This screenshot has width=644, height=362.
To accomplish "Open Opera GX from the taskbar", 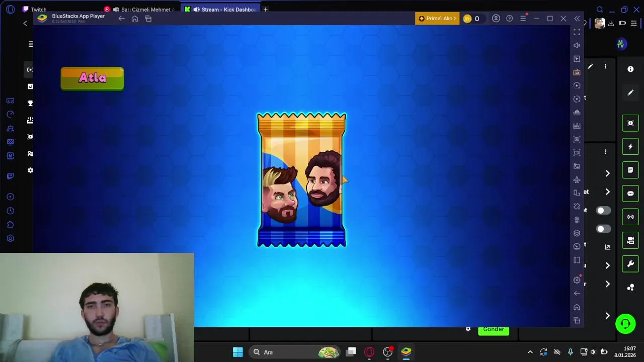I will pos(369,352).
